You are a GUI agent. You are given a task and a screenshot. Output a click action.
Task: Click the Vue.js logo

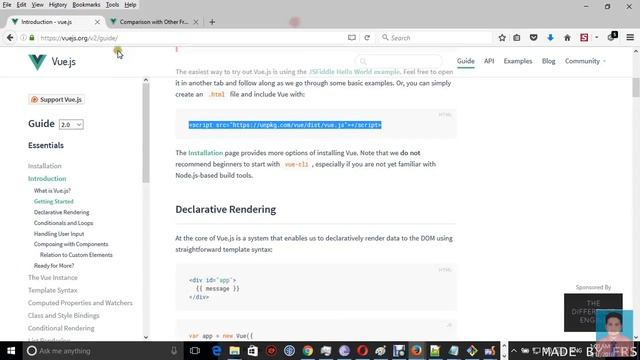click(x=52, y=62)
